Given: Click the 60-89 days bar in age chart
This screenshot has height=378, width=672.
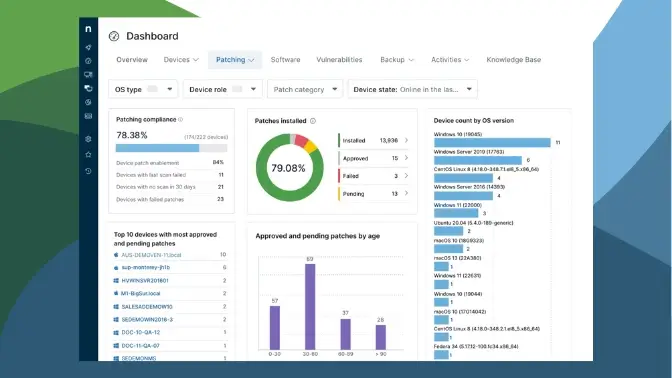Looking at the screenshot, I should 345,334.
